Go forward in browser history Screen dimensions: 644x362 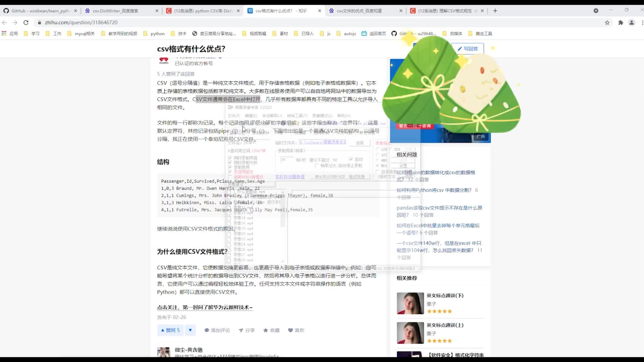15,22
